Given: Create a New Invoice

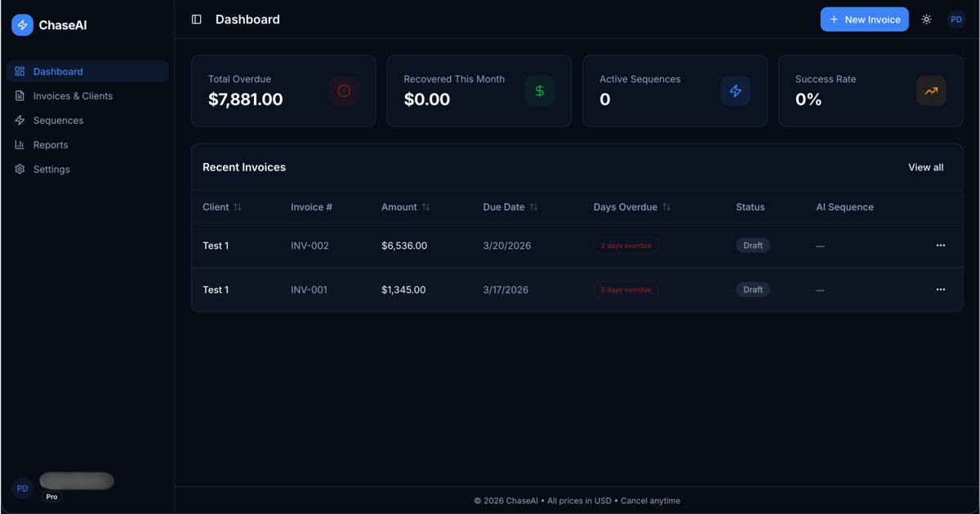Looking at the screenshot, I should 864,20.
